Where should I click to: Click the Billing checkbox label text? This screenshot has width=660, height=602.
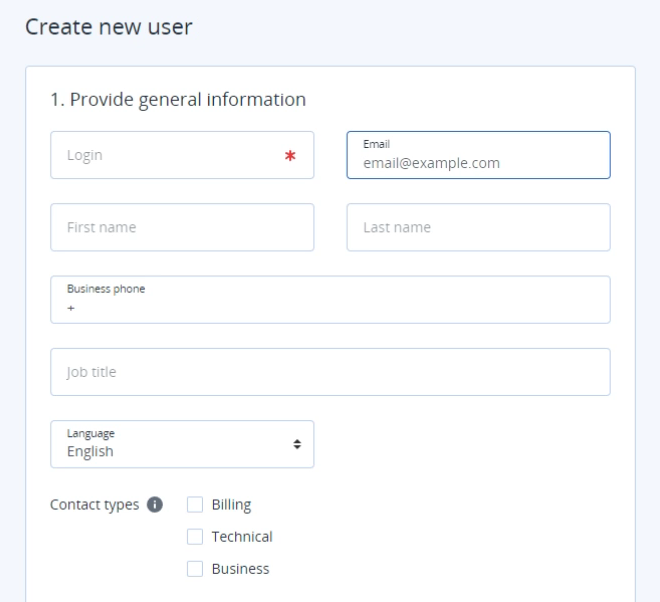tap(231, 505)
